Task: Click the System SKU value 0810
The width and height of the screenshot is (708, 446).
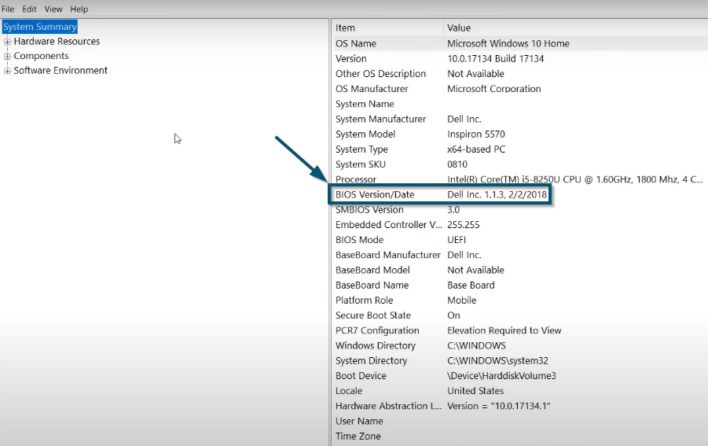Action: (457, 164)
